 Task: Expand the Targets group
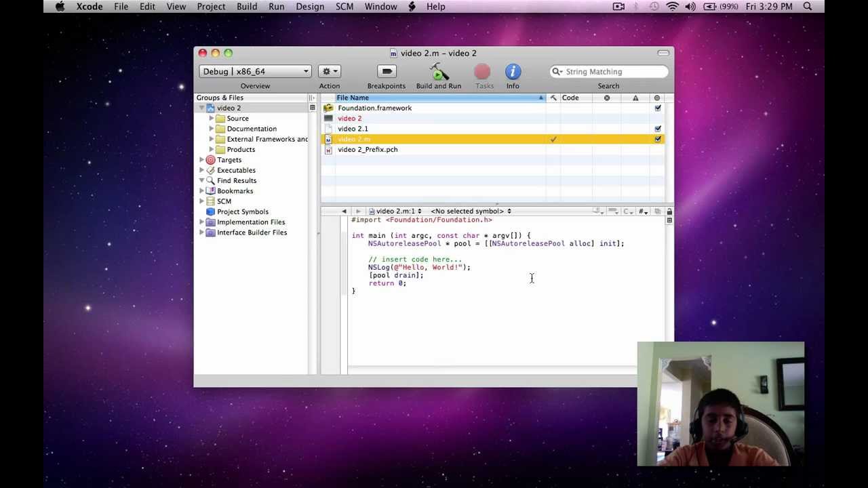coord(201,159)
